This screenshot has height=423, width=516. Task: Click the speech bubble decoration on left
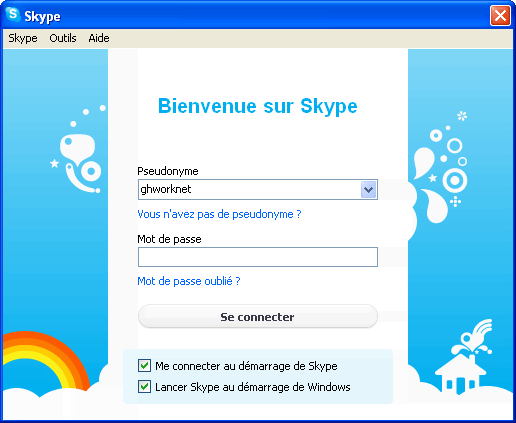[77, 148]
